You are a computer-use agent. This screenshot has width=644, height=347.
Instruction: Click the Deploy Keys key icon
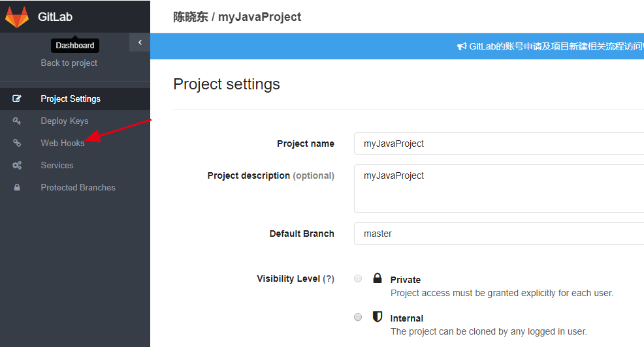[x=17, y=121]
